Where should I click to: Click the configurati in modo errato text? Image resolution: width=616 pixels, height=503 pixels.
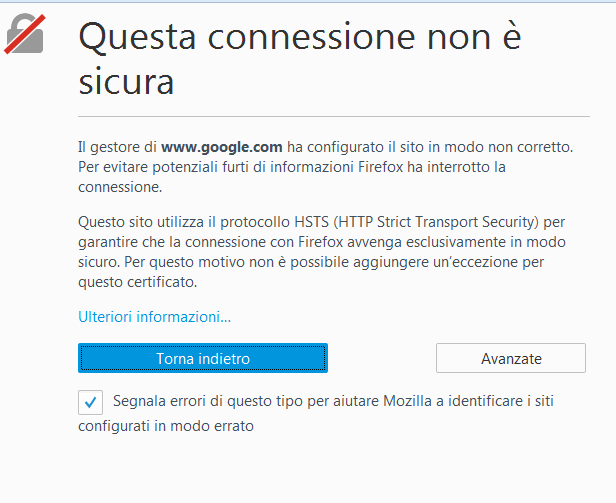[x=166, y=426]
